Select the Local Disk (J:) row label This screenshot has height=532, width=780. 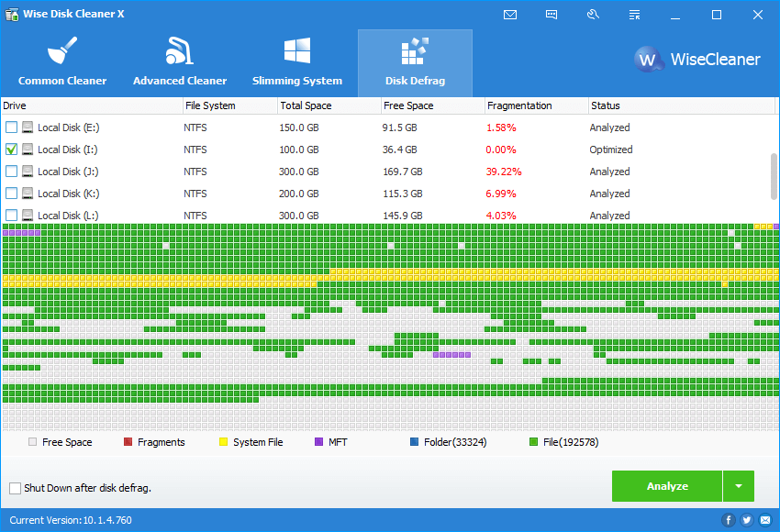[68, 172]
